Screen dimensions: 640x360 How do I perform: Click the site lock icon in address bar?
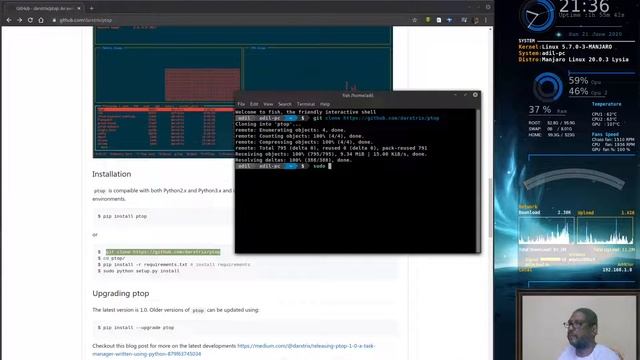tap(54, 20)
